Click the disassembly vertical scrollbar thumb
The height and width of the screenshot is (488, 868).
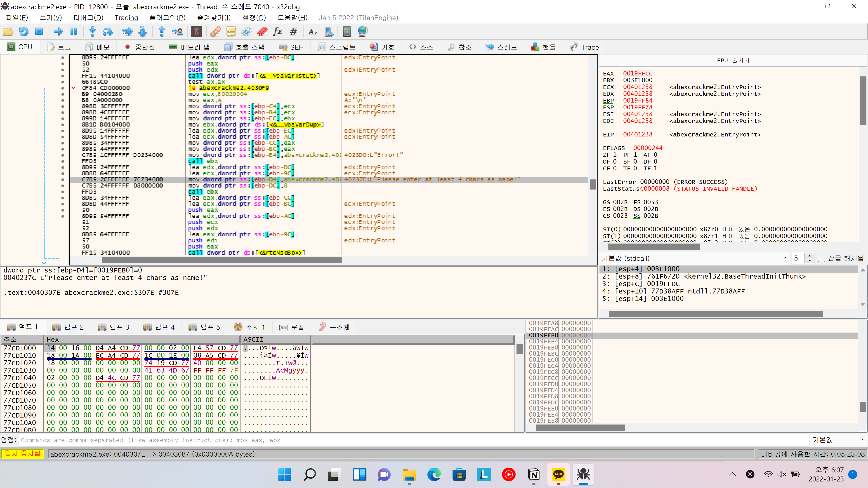coord(592,185)
